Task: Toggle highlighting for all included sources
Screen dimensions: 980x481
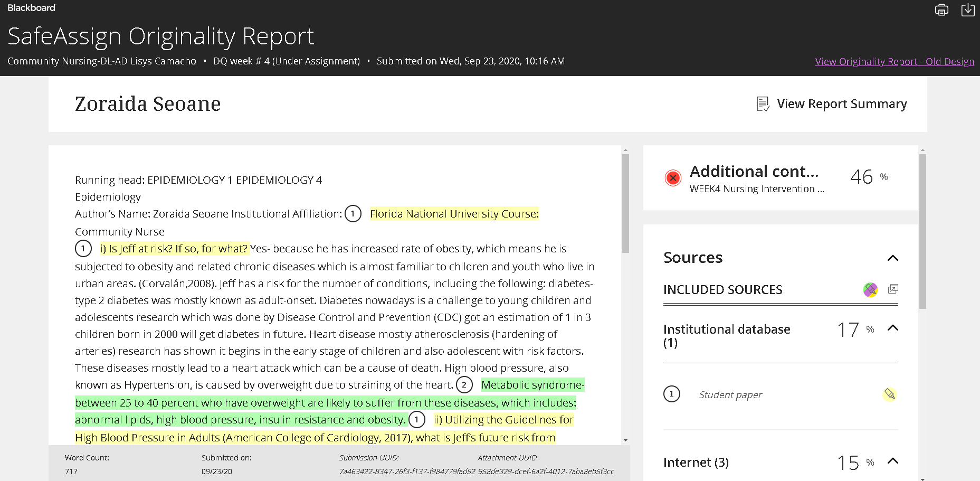Action: (870, 289)
